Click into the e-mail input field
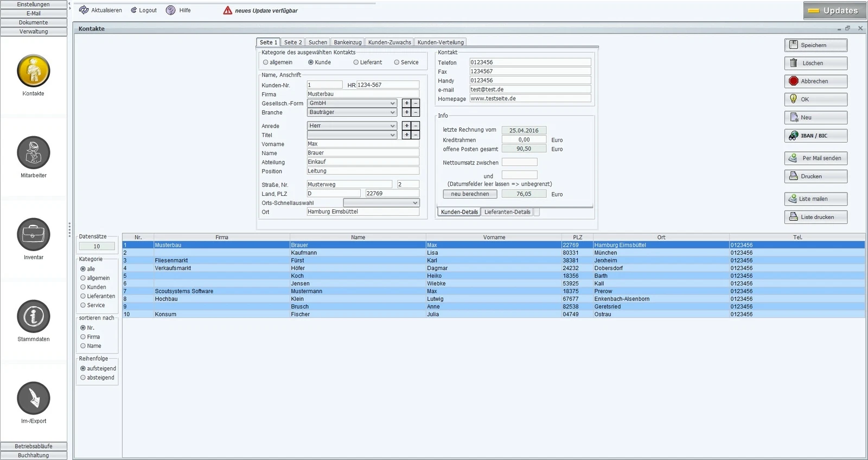The width and height of the screenshot is (868, 460). click(529, 90)
